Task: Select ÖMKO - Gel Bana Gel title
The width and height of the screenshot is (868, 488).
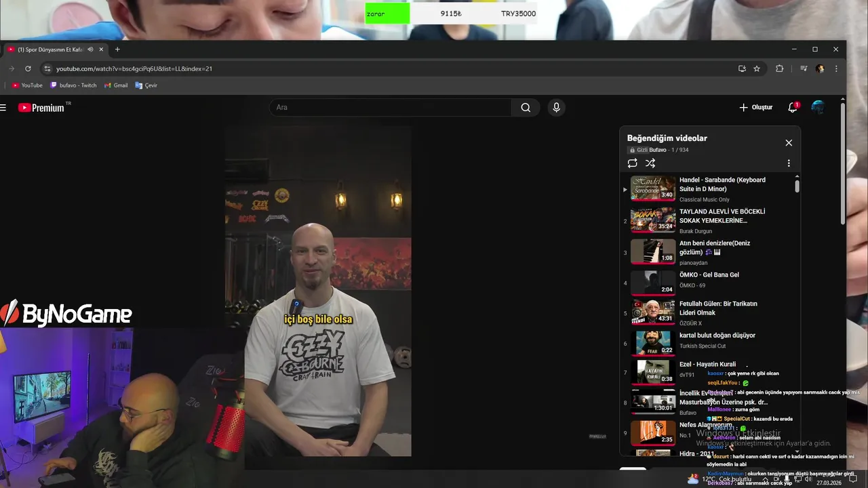Action: (x=709, y=274)
